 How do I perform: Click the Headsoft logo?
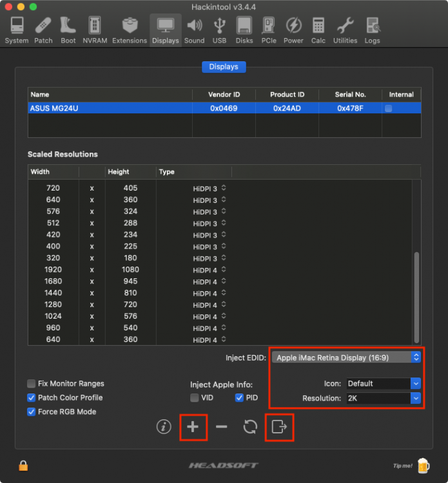[224, 465]
